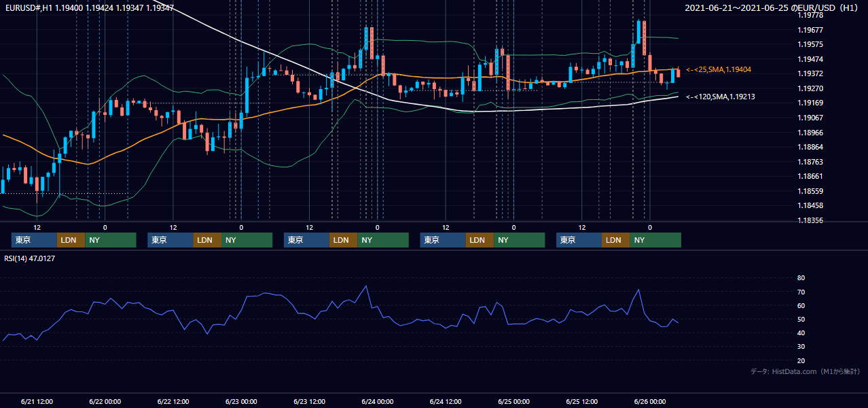Click the 6/22 00:00 date label
This screenshot has height=408, width=868.
click(x=105, y=401)
